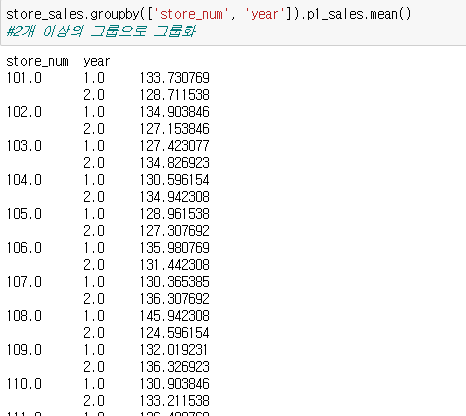The height and width of the screenshot is (416, 466).
Task: Select the mean value 133.211538
Action: [x=174, y=401]
